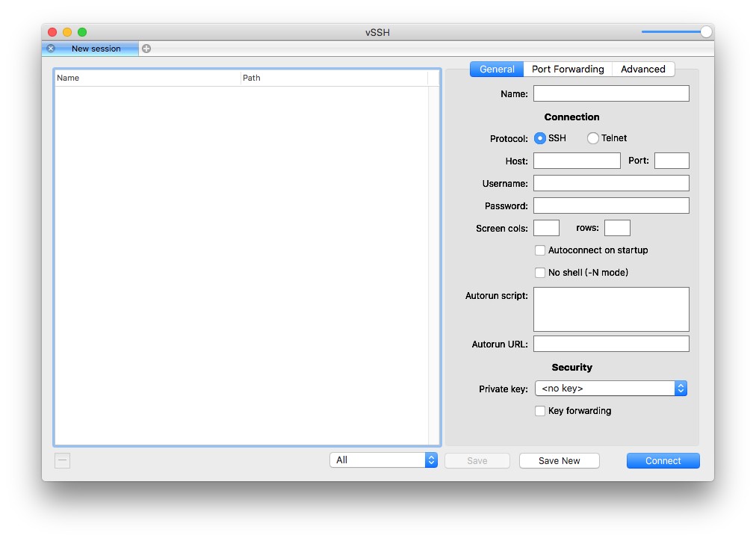The width and height of the screenshot is (756, 541).
Task: Enable Autoconnect on startup
Action: point(540,250)
